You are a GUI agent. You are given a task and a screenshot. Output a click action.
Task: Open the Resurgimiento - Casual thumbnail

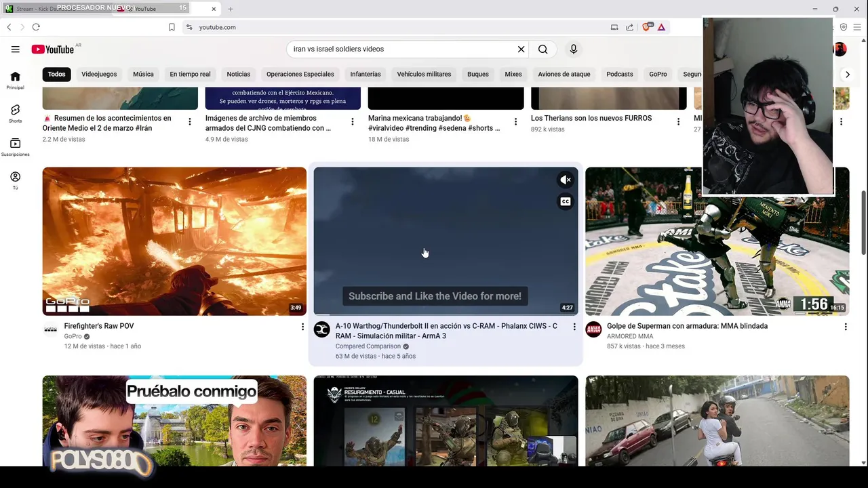point(446,421)
